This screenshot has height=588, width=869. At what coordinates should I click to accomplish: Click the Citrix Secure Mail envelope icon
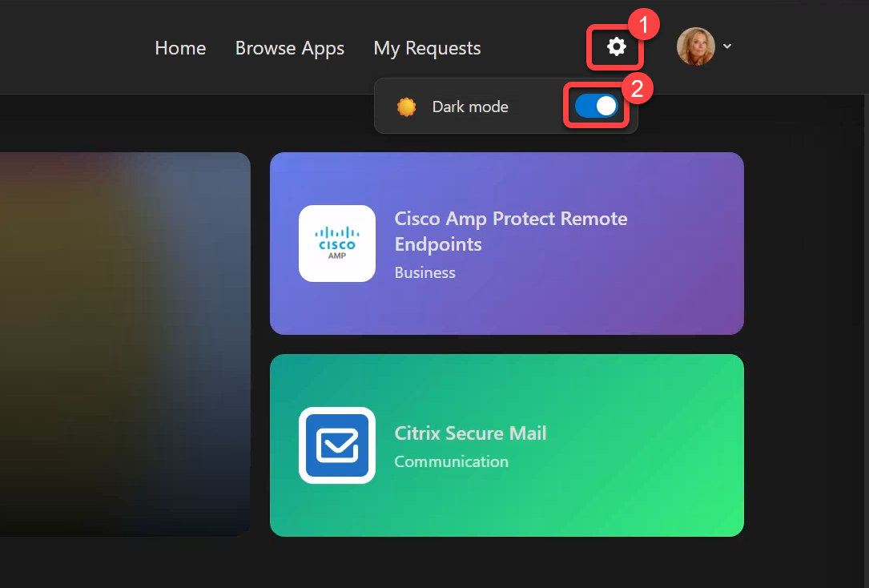click(x=337, y=445)
